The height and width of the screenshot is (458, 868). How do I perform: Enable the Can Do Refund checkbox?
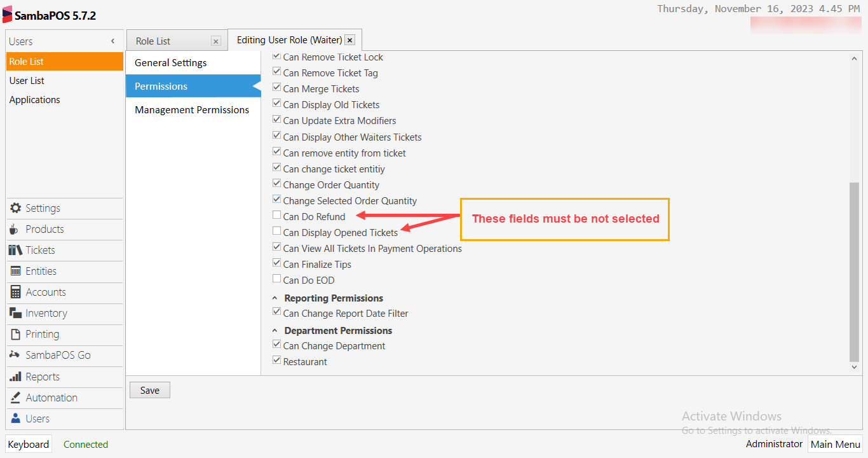pos(276,214)
